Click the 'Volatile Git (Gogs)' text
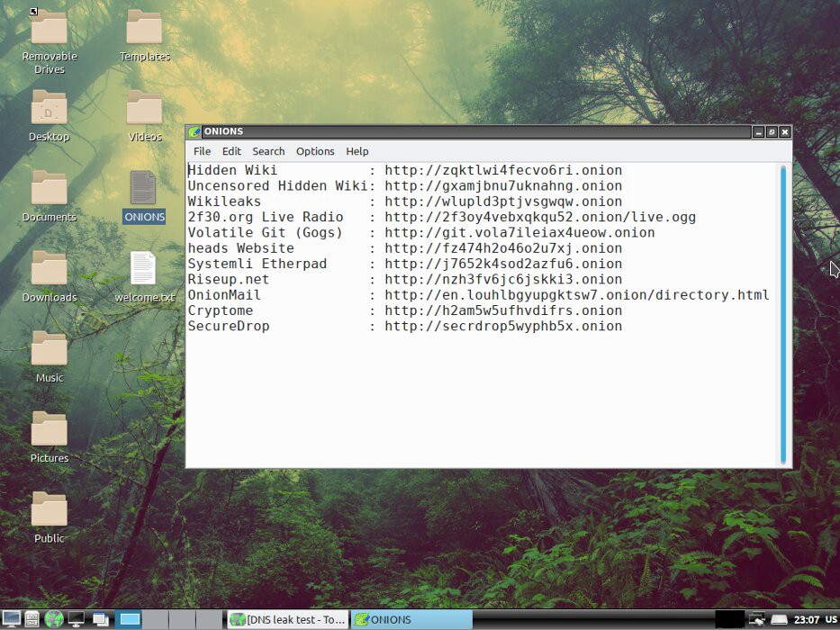Image resolution: width=840 pixels, height=630 pixels. (x=266, y=232)
